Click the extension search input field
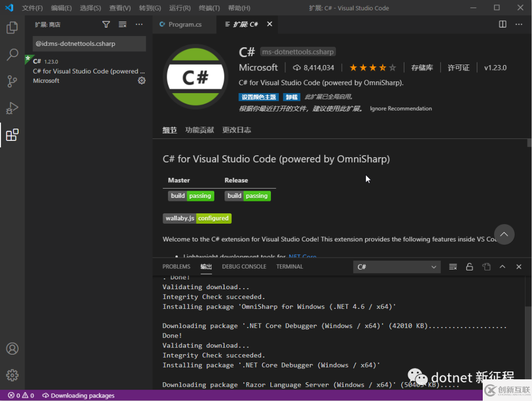Screen dimensions: 532x401 (89, 43)
